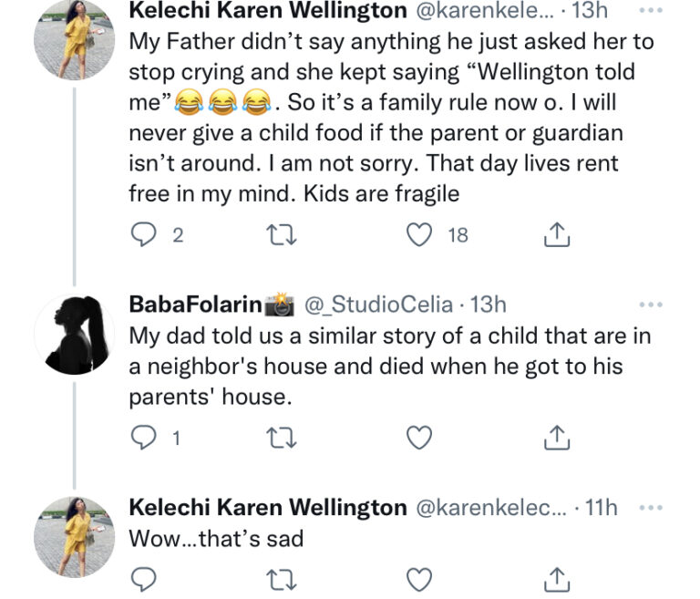This screenshot has width=700, height=599.
Task: Share the "Wow...that's sad" tweet
Action: point(556,578)
